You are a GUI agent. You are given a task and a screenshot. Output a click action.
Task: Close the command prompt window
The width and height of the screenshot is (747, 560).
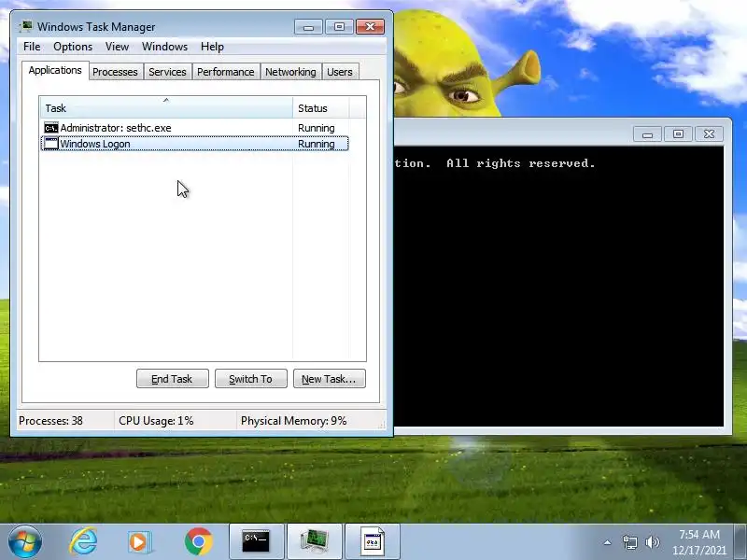(709, 134)
